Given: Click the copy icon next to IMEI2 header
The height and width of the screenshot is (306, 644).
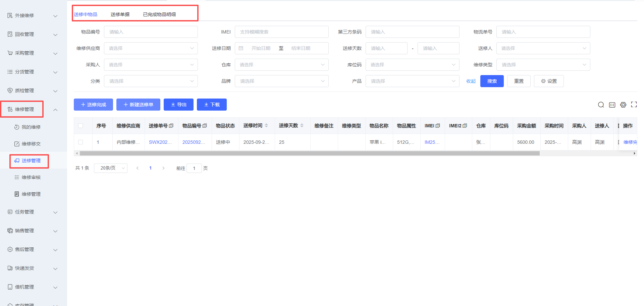Looking at the screenshot, I should [x=465, y=126].
